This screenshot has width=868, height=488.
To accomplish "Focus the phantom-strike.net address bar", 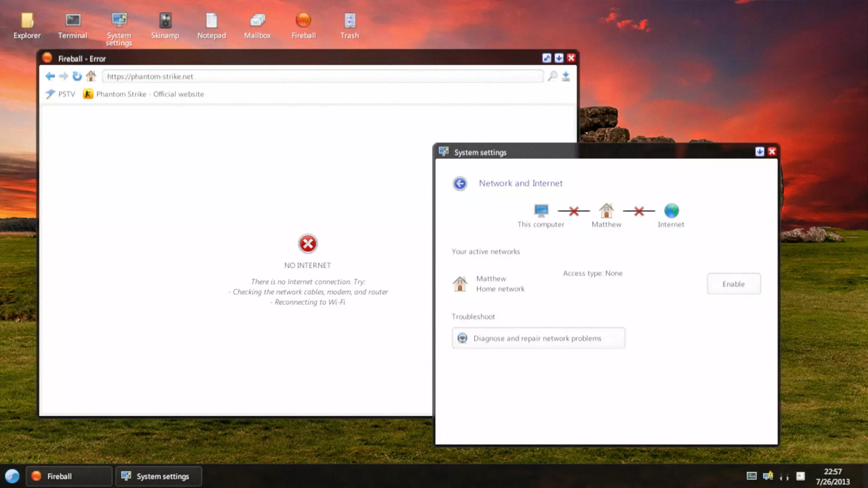I will (323, 76).
